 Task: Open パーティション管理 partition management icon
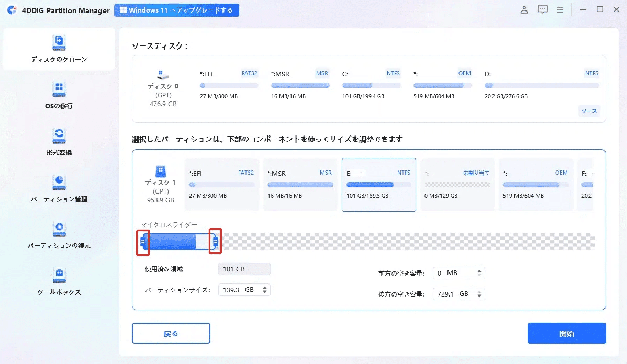[x=59, y=183]
